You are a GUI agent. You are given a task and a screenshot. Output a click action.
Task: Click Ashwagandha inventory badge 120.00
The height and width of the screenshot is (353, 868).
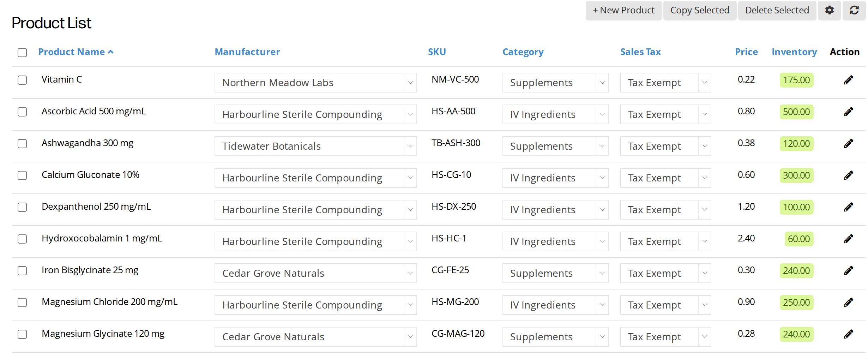(x=796, y=144)
